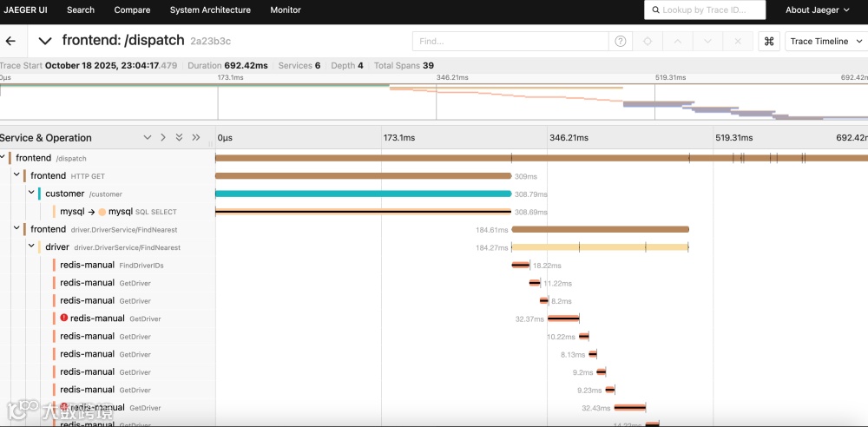The height and width of the screenshot is (427, 868).
Task: Click the frontend HTTP GET 309ms bar
Action: (363, 176)
